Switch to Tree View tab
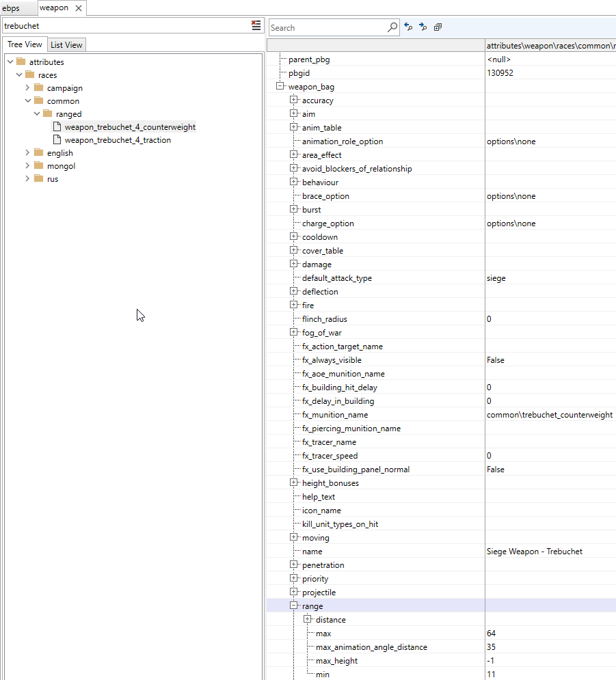This screenshot has width=616, height=680. (x=25, y=44)
